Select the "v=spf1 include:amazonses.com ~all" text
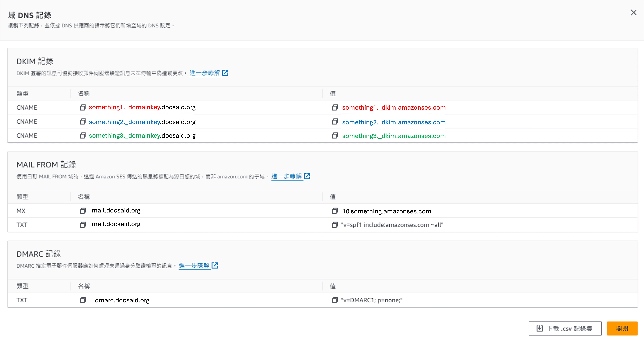This screenshot has height=338, width=644. (392, 225)
